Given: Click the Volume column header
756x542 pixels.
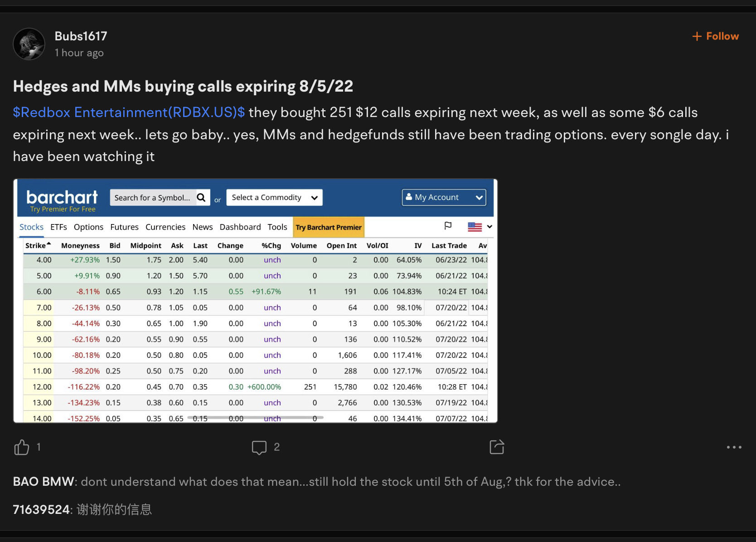Looking at the screenshot, I should point(304,245).
